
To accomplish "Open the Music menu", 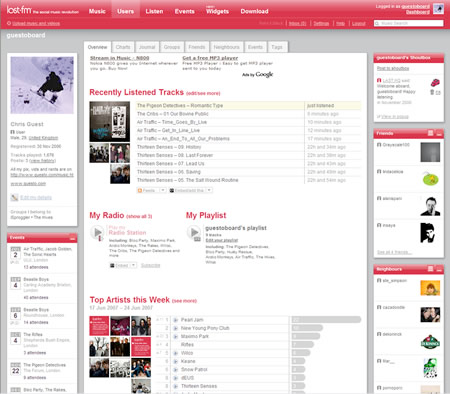I will point(97,11).
